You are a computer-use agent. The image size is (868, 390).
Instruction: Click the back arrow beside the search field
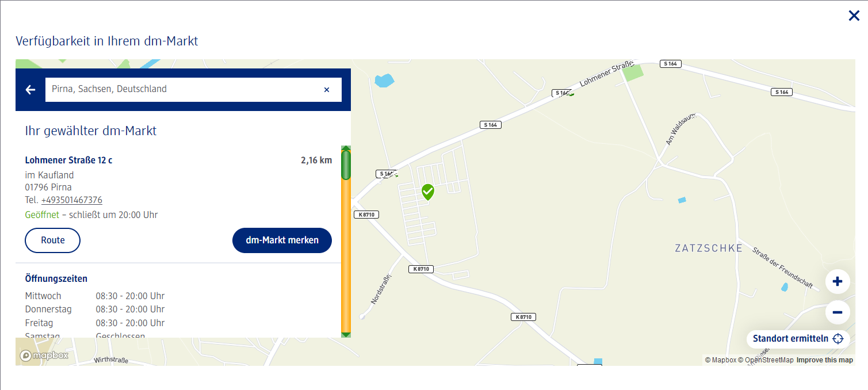(30, 90)
